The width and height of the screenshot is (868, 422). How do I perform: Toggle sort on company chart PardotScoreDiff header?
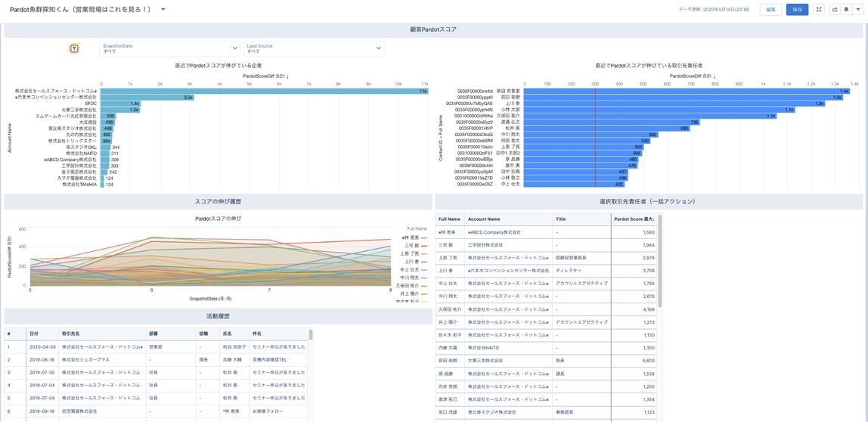tap(265, 76)
